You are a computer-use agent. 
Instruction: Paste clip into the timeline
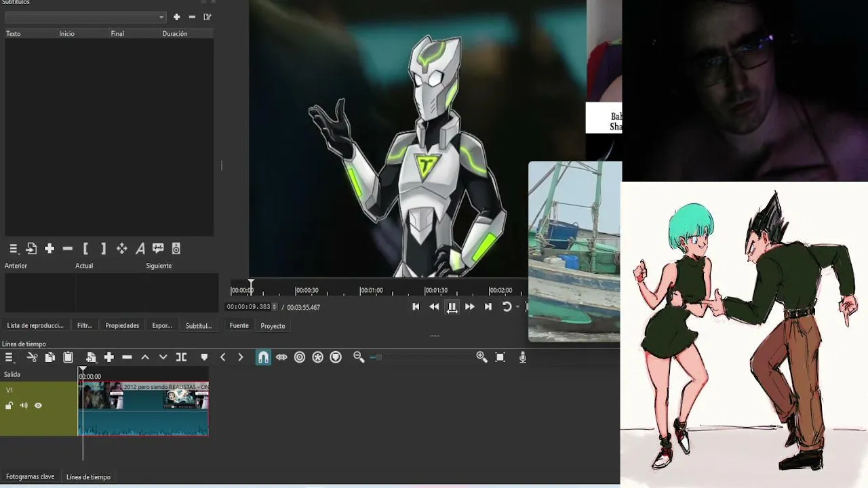coord(68,357)
